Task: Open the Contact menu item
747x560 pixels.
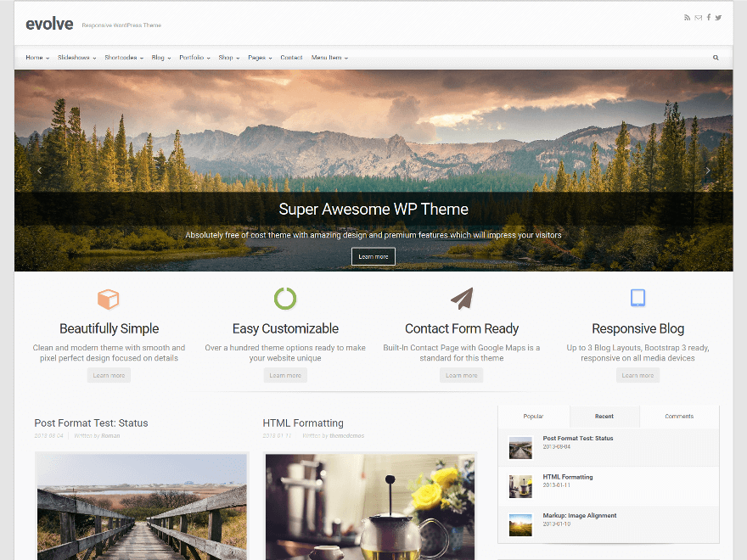Action: 291,58
